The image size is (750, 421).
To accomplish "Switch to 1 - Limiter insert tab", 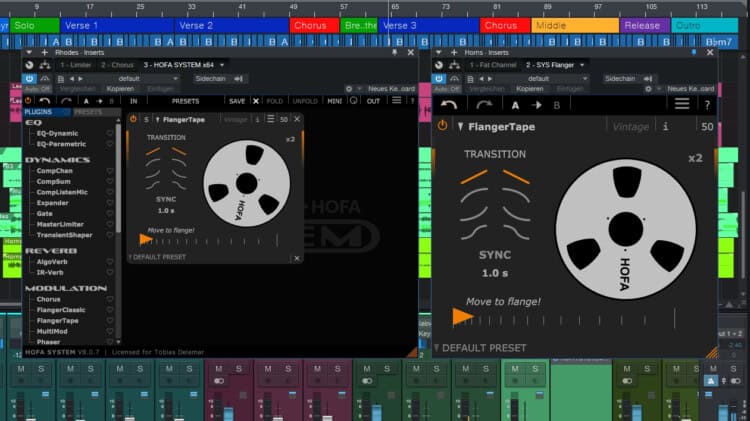I will [x=76, y=65].
